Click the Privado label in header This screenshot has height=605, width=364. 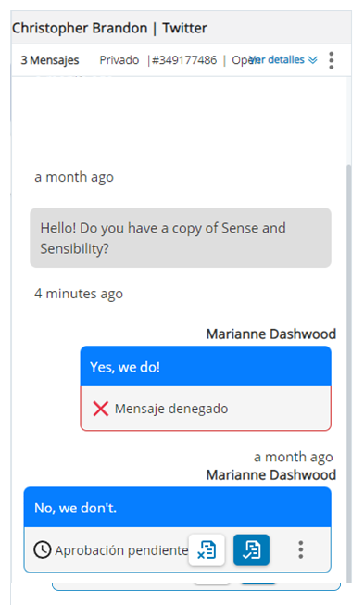(x=119, y=60)
